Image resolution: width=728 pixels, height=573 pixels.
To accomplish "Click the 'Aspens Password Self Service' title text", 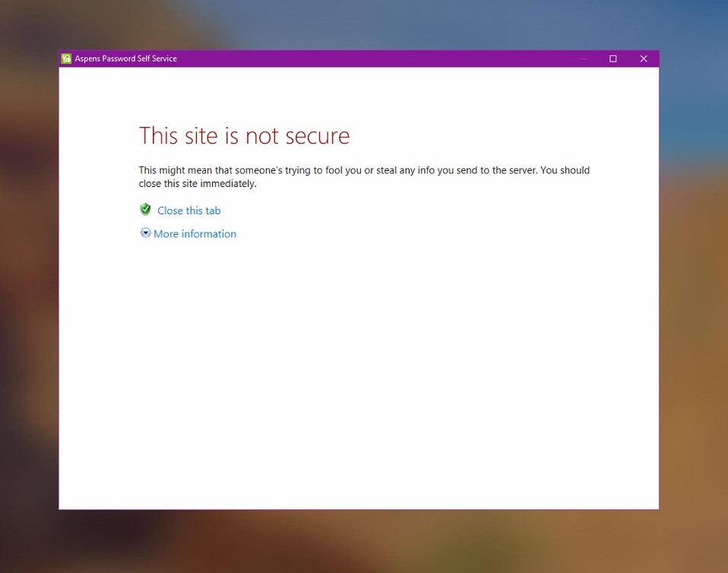I will (x=126, y=59).
